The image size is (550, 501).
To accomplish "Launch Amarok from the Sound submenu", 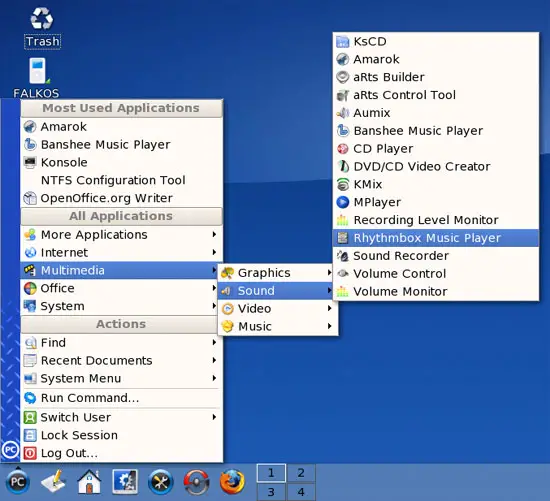I will [436, 59].
